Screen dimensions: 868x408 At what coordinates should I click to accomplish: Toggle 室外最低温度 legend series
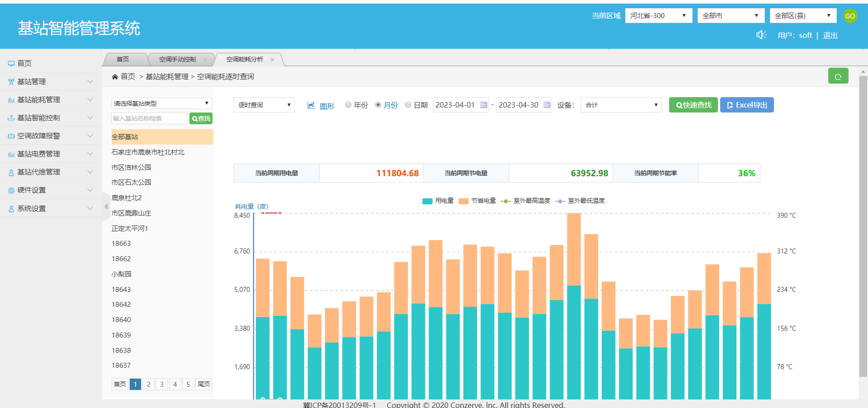pyautogui.click(x=580, y=201)
